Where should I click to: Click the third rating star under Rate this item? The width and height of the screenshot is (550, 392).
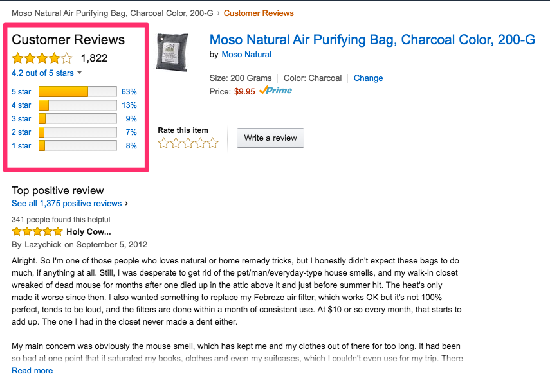pyautogui.click(x=188, y=143)
